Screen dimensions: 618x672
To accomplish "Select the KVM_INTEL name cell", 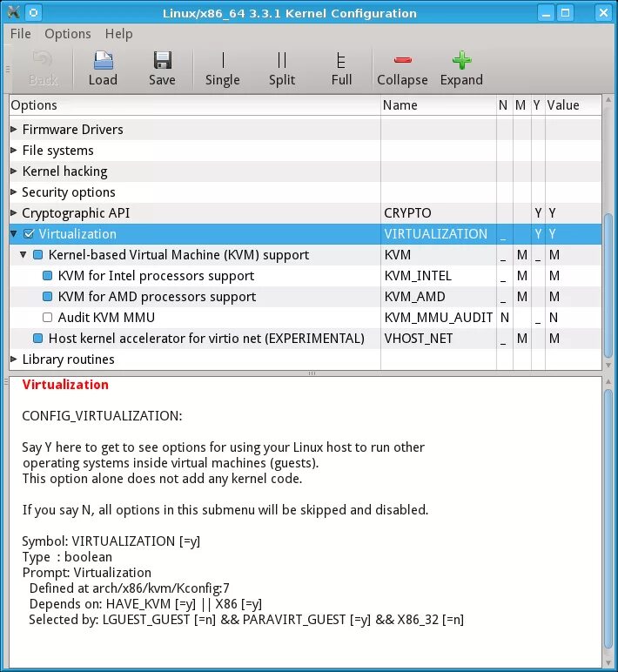I will (439, 276).
